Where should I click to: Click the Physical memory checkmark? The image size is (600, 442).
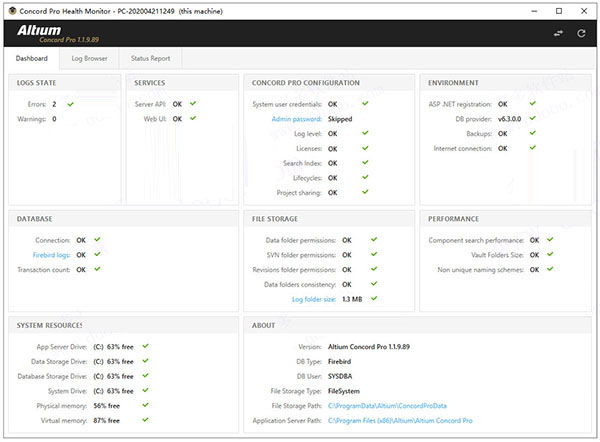[x=145, y=405]
